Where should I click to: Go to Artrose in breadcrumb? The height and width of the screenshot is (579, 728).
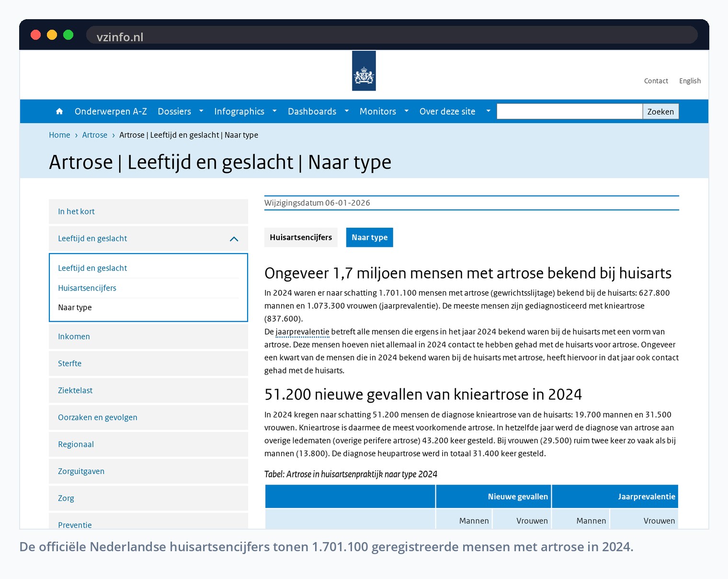95,135
